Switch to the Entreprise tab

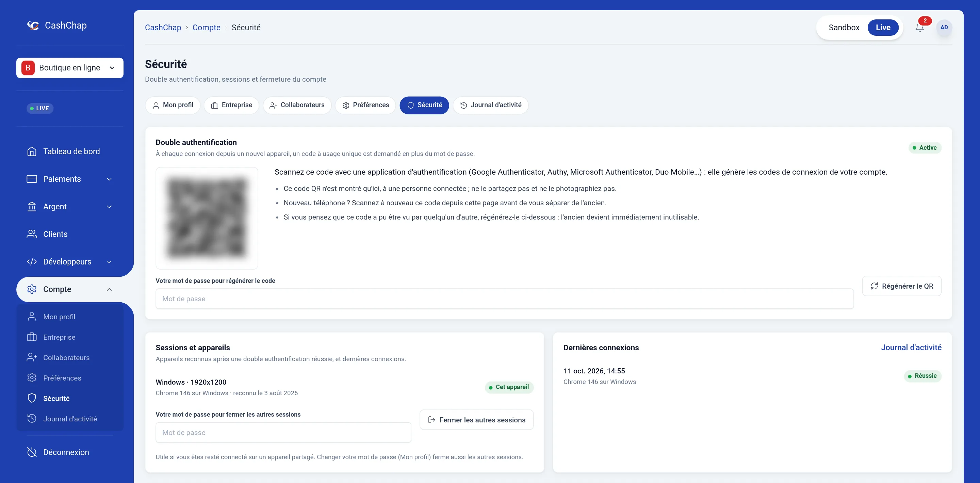tap(231, 105)
